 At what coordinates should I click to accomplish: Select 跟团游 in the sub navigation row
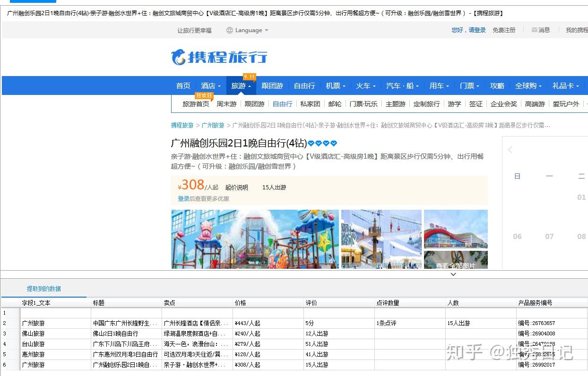coord(254,104)
